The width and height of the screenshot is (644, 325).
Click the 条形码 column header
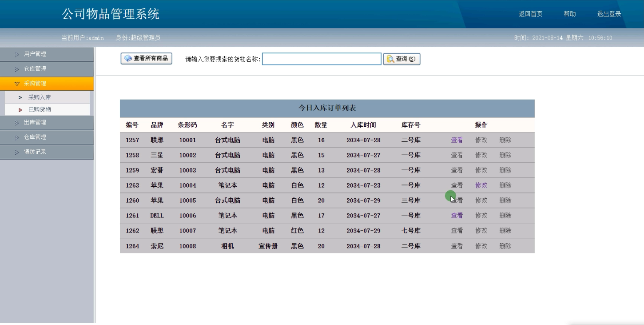click(187, 125)
